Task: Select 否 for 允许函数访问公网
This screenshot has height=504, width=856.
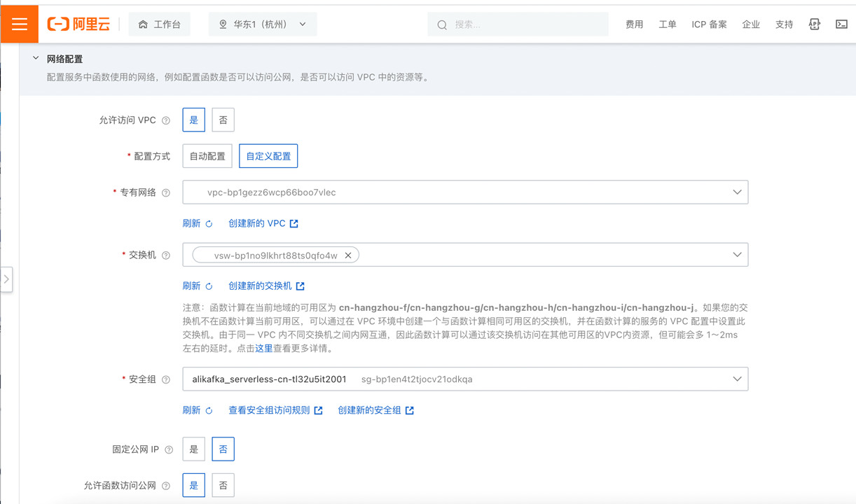Action: [223, 484]
